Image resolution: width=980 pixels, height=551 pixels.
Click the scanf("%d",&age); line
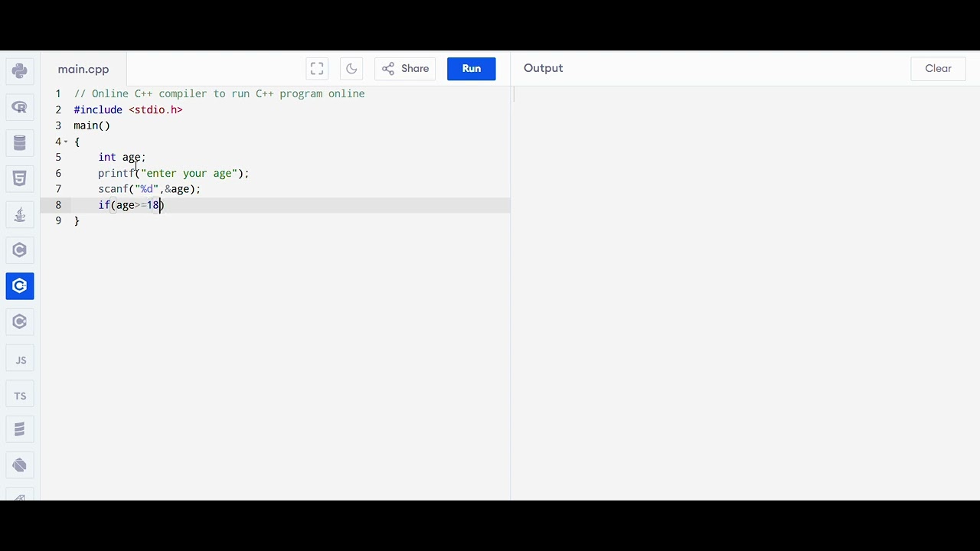149,189
